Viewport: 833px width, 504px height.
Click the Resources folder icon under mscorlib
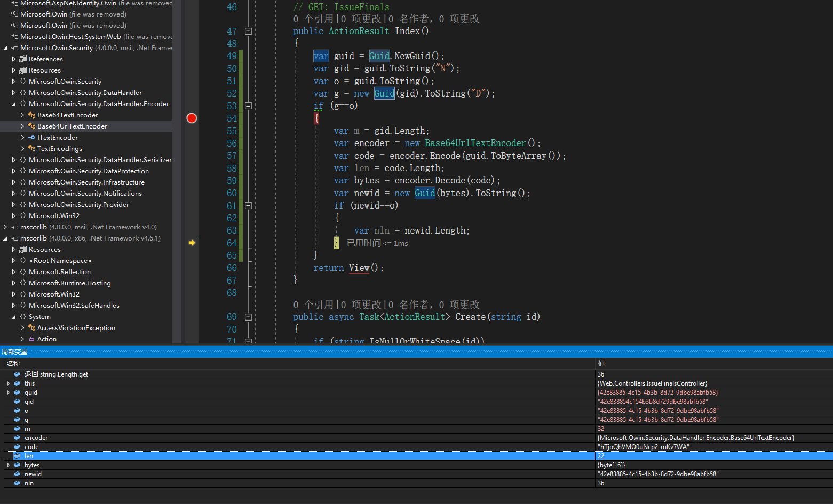[x=23, y=250]
